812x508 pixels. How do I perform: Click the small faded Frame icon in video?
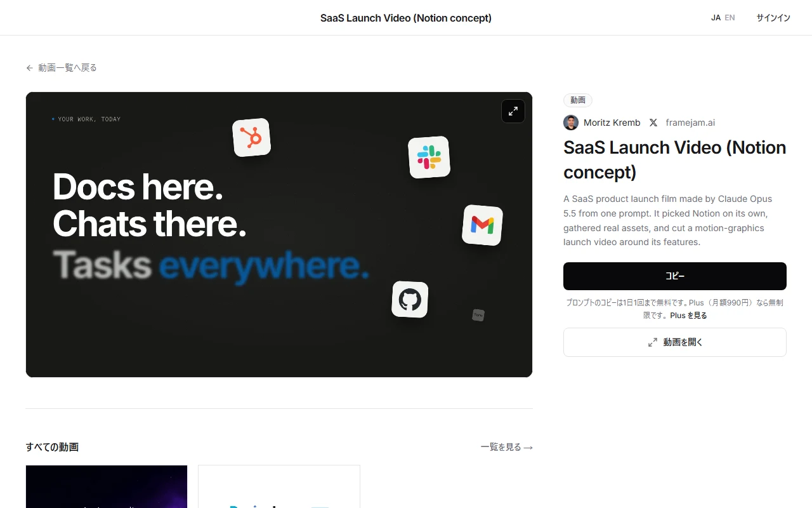point(478,315)
